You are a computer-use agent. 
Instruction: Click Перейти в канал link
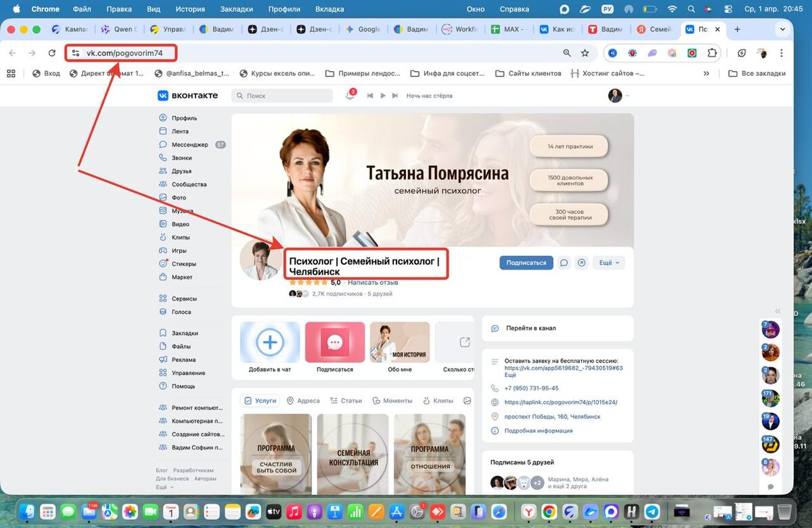531,328
